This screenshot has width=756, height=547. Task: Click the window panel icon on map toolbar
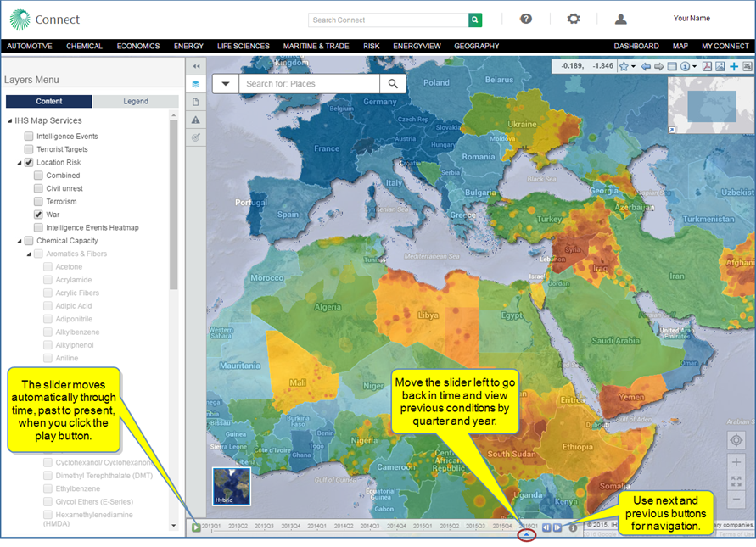pos(672,66)
